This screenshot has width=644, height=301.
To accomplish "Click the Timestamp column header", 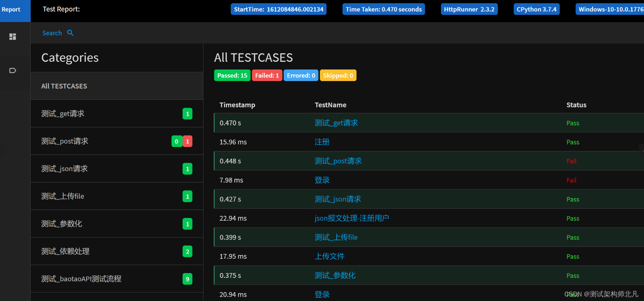I will coord(237,105).
